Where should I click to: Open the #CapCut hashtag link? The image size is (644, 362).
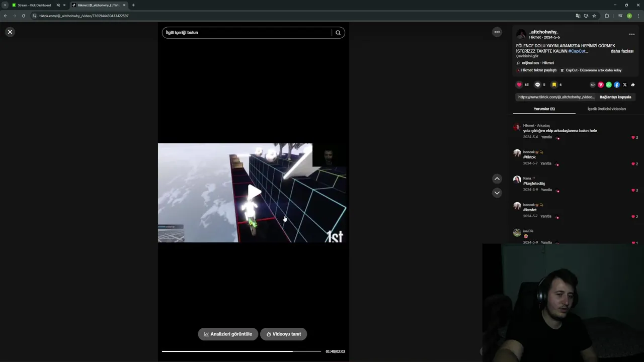(578, 51)
